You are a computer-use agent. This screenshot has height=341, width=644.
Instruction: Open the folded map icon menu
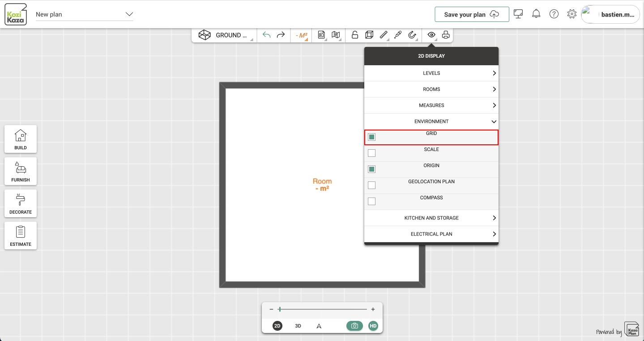click(336, 35)
